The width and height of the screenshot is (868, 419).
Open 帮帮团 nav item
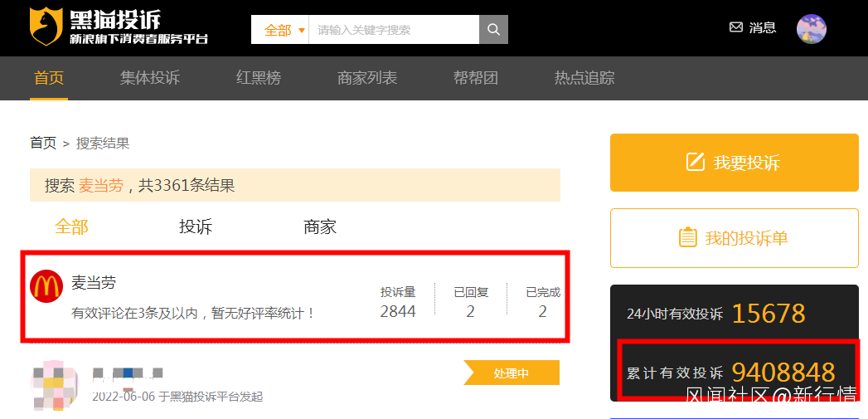(x=476, y=78)
